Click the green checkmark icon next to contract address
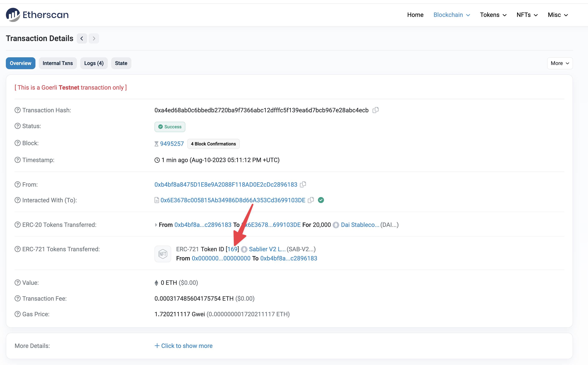 321,200
